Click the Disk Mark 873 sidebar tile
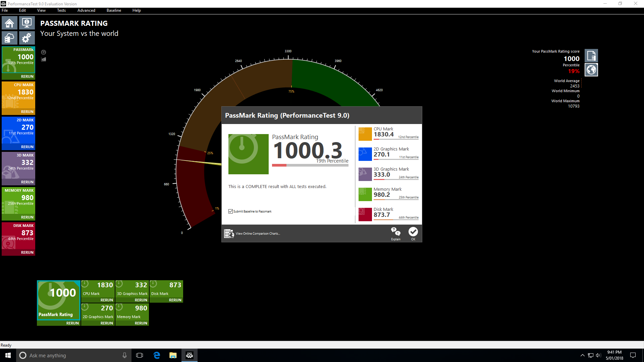Viewport: 644px width, 362px height. pos(18,236)
